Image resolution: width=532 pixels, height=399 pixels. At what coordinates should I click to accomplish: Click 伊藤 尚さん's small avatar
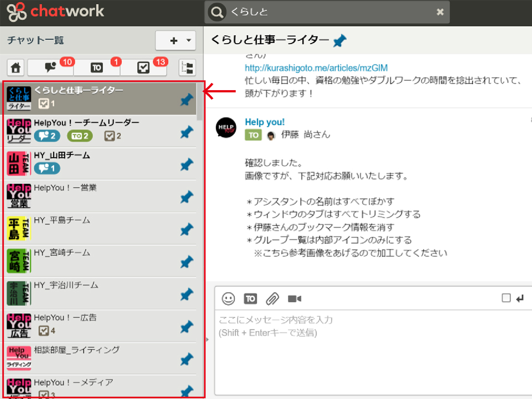coord(271,136)
